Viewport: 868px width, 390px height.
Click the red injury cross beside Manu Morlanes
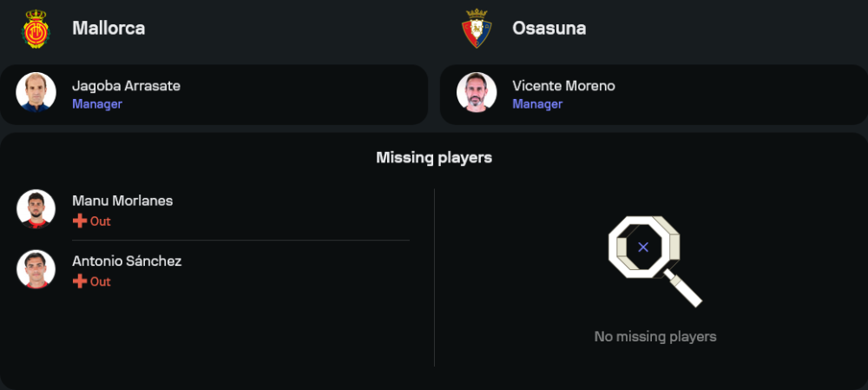click(x=79, y=221)
